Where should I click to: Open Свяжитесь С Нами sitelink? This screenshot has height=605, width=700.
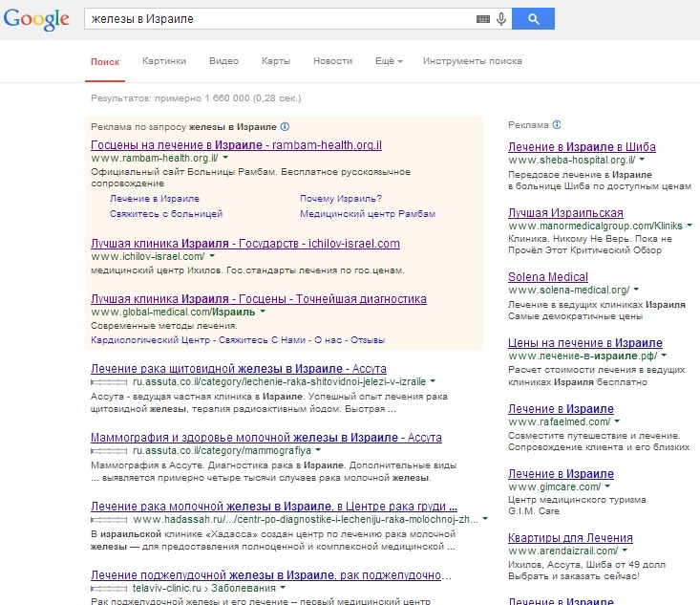[x=262, y=340]
